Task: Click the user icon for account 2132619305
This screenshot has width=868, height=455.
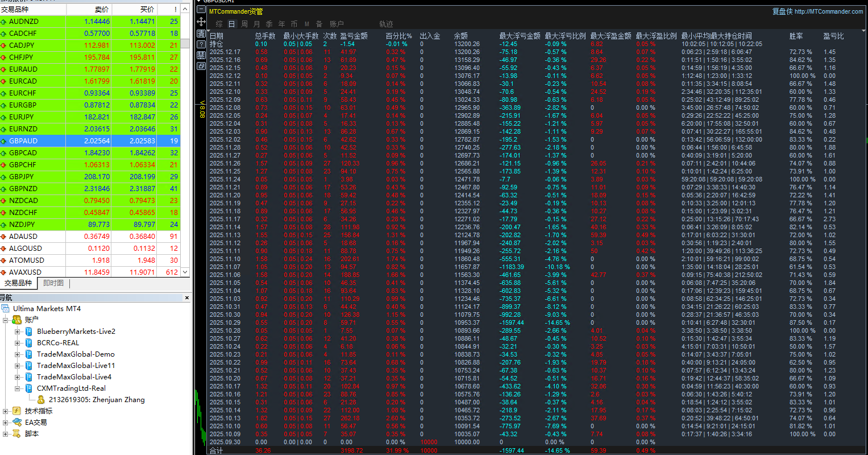Action: pos(41,400)
